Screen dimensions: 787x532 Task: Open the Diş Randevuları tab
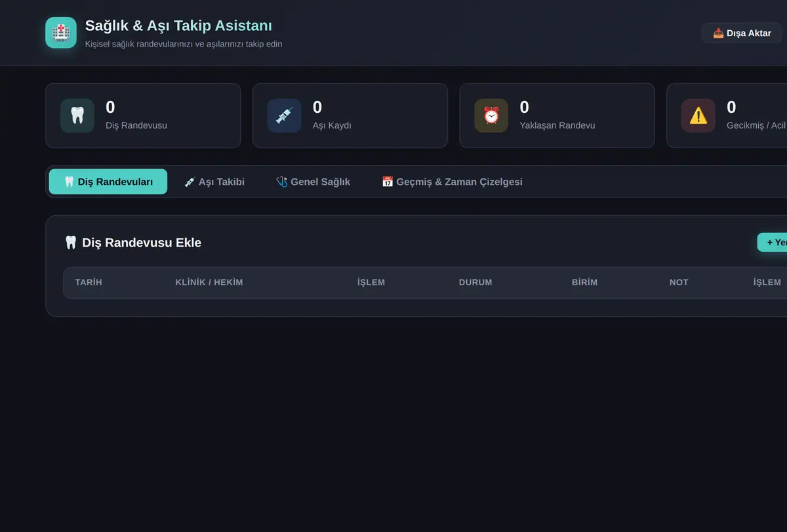108,182
